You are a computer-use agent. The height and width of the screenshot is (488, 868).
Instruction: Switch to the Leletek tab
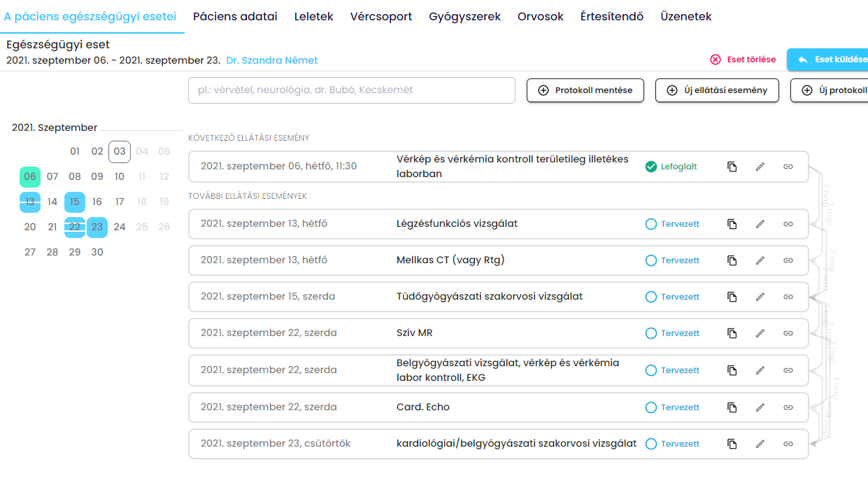coord(313,17)
